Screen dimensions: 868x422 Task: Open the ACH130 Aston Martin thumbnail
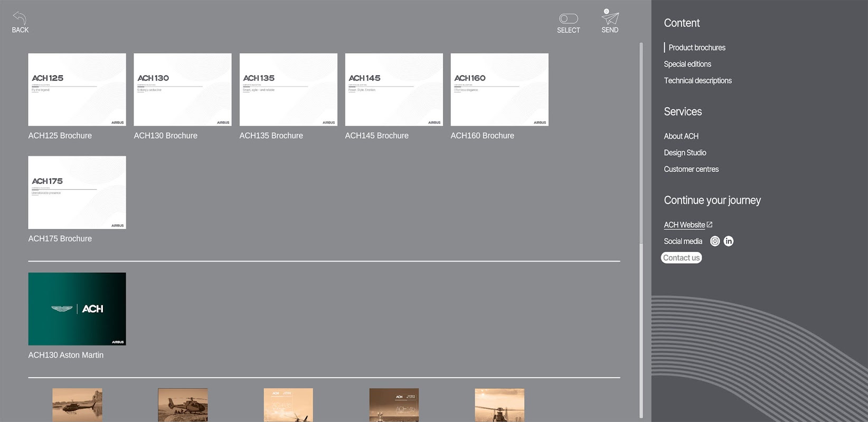[x=77, y=309]
